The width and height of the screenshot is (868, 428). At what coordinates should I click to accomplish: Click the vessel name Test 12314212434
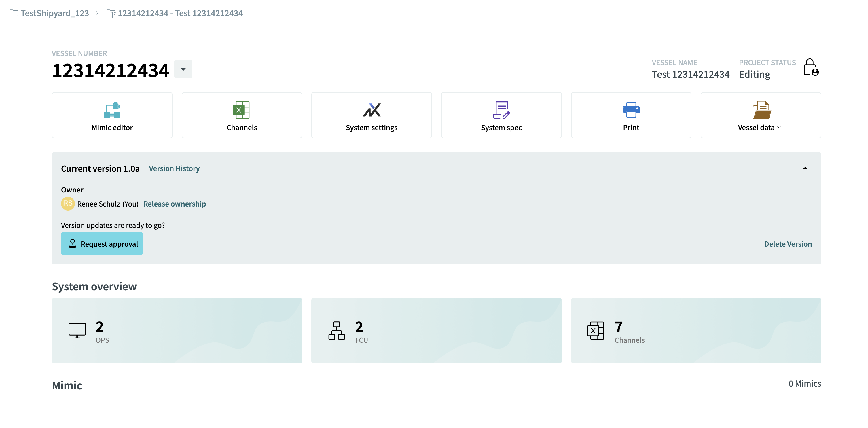coord(690,74)
